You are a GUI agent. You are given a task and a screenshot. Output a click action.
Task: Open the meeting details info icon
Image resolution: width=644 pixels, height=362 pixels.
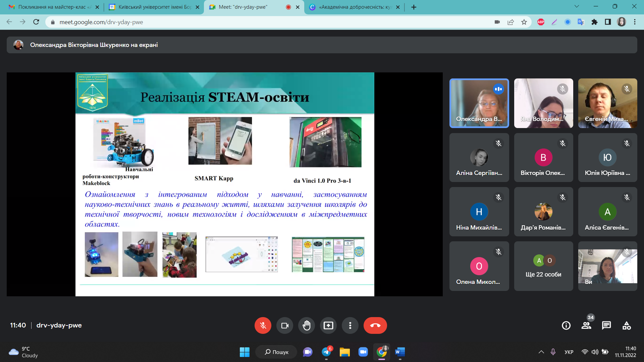click(x=566, y=325)
